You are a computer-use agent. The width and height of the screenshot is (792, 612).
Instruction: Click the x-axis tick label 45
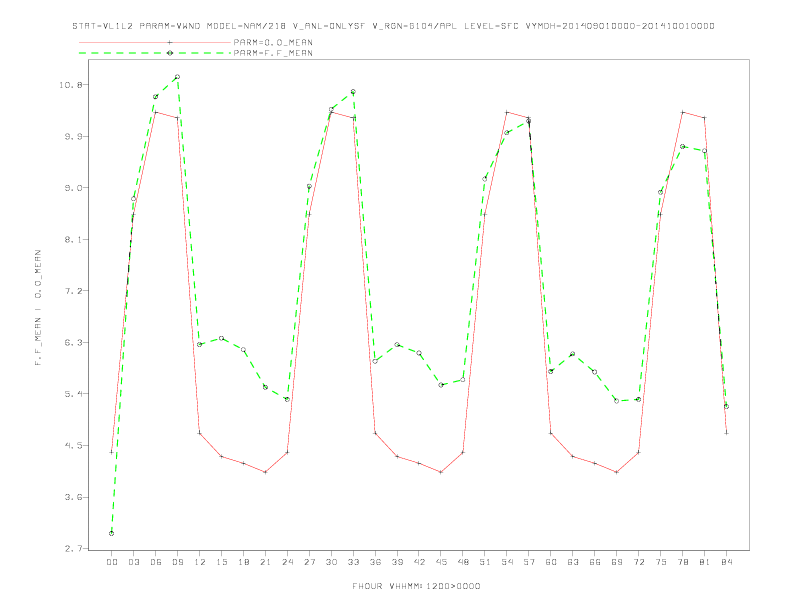pyautogui.click(x=441, y=562)
